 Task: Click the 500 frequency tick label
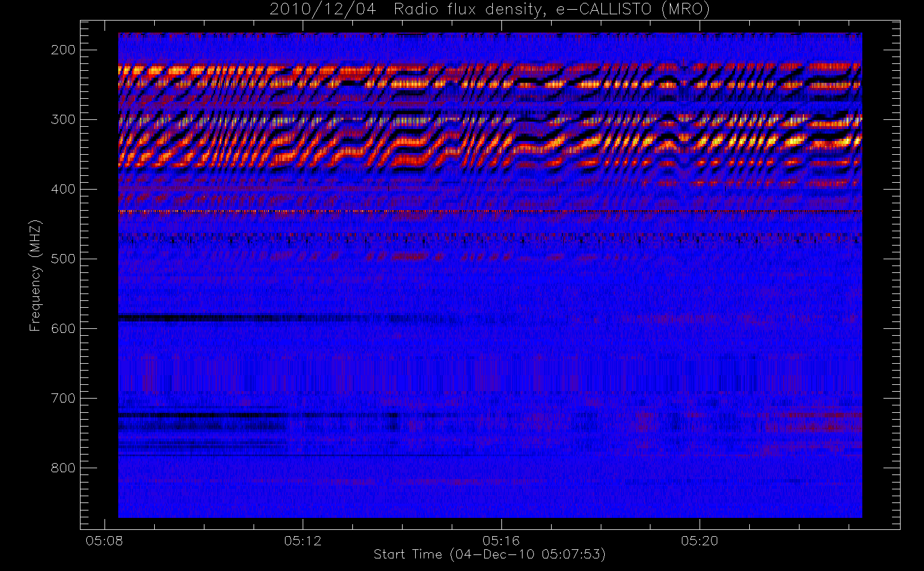63,259
